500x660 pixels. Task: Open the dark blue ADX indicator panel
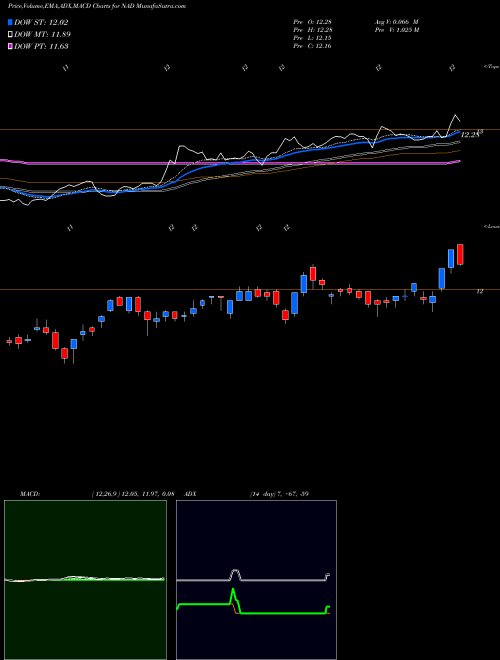click(x=256, y=580)
